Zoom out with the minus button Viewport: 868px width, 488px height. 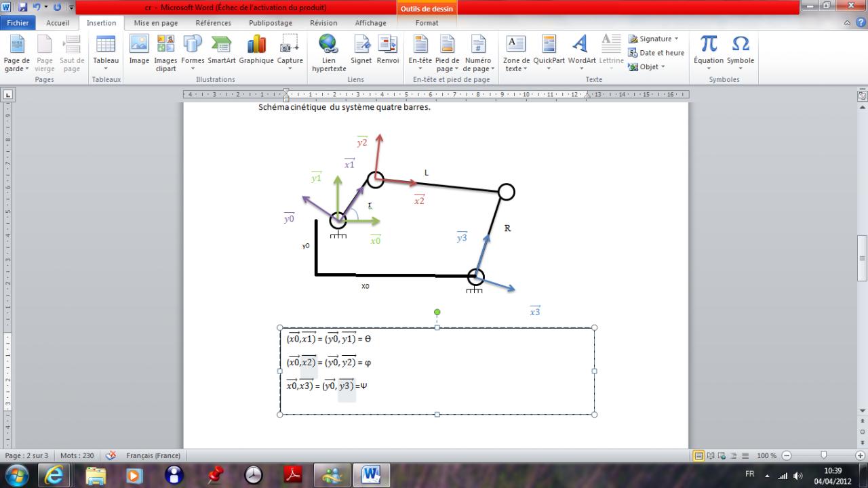point(787,455)
